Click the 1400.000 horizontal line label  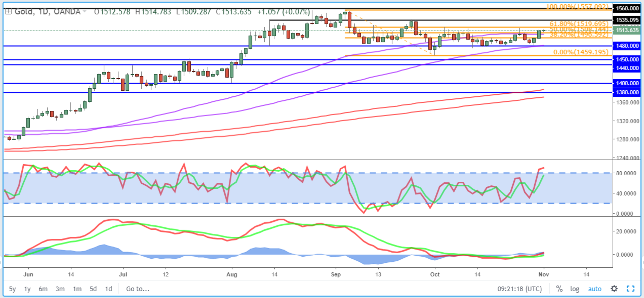627,83
